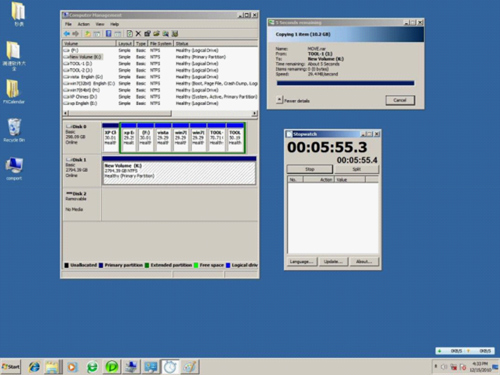
Task: Click the green circular P taskbar icon
Action: point(112,367)
